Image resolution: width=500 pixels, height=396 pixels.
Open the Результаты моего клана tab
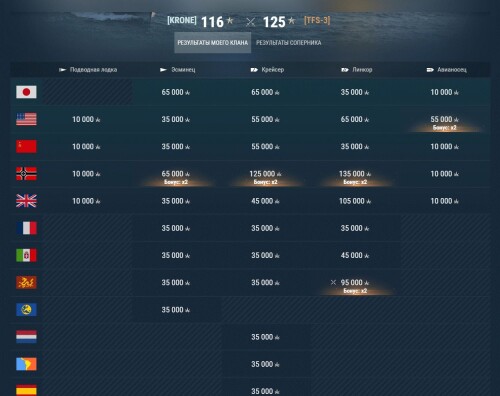point(213,43)
